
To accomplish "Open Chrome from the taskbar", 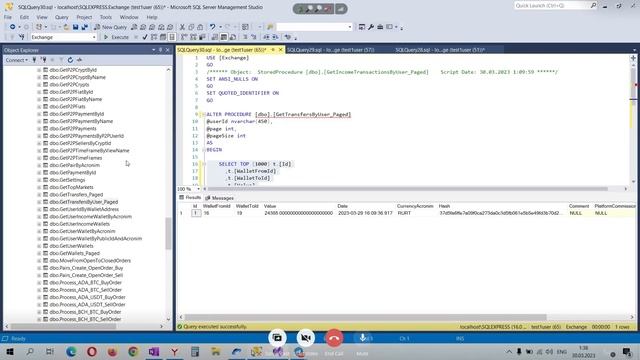I will tap(133, 351).
